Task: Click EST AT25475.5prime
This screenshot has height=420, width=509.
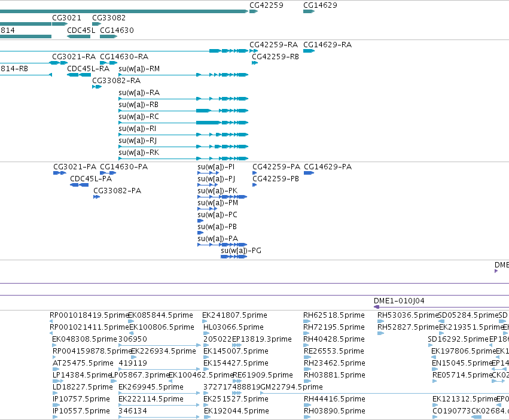Action: [83, 363]
